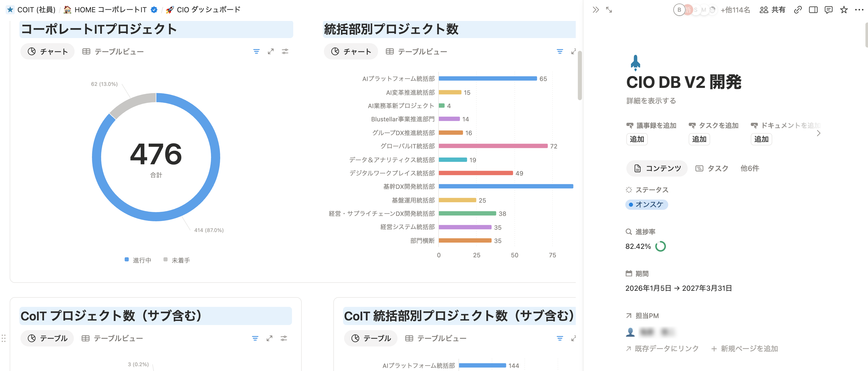Click the 82.42% progress value
Image resolution: width=868 pixels, height=371 pixels.
pyautogui.click(x=638, y=247)
